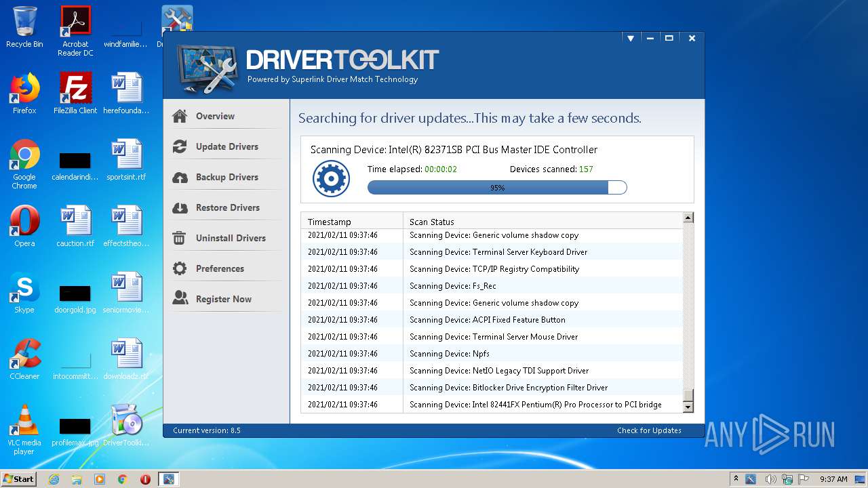Click scan log scrollbar up arrow
Image resolution: width=868 pixels, height=488 pixels.
click(x=688, y=218)
